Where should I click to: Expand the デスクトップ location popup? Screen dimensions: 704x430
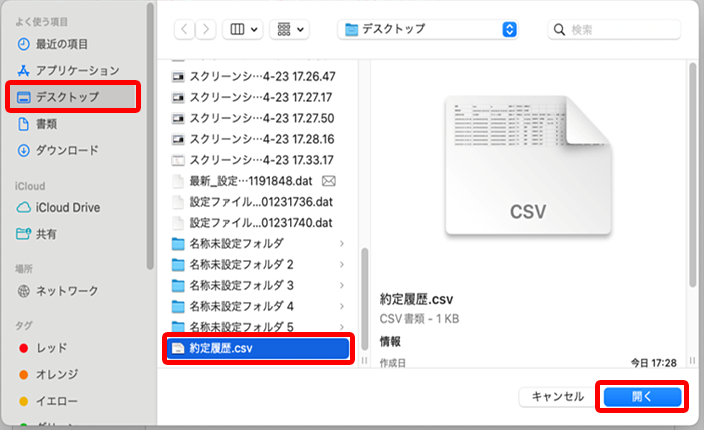click(x=509, y=30)
